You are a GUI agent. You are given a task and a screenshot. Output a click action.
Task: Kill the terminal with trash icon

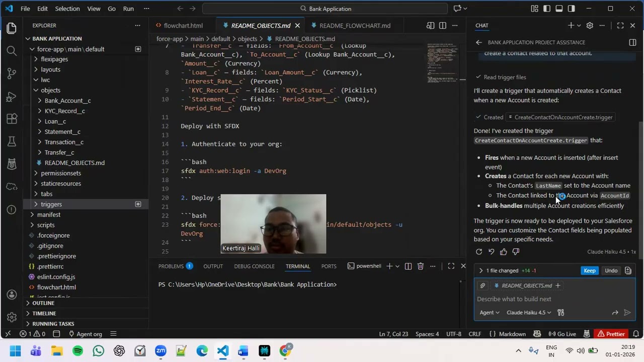click(x=421, y=266)
